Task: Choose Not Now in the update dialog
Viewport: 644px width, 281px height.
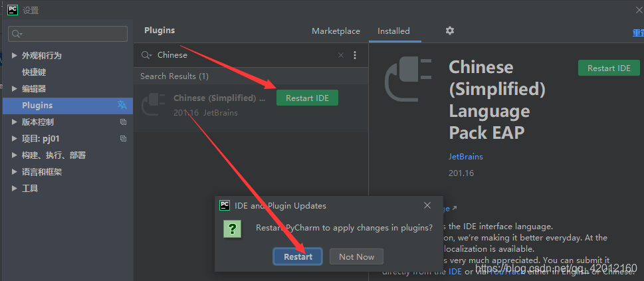Action: [356, 257]
